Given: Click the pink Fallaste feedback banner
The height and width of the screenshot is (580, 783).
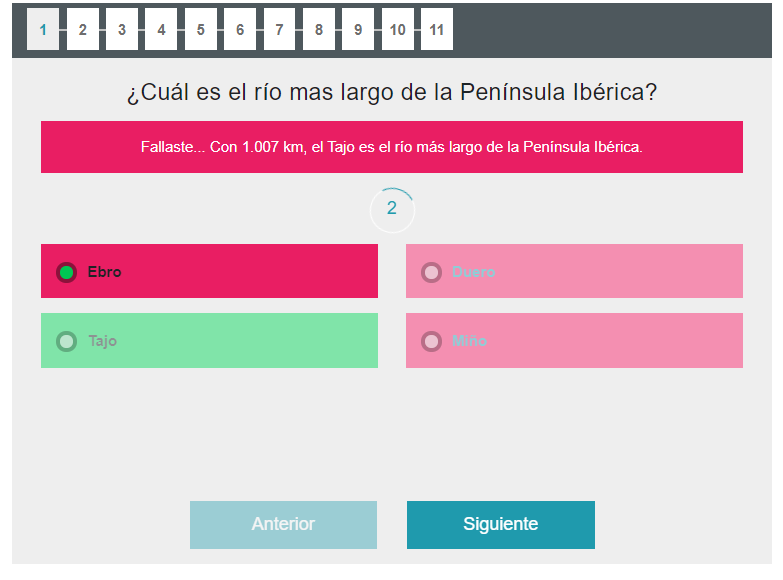Looking at the screenshot, I should 392,147.
